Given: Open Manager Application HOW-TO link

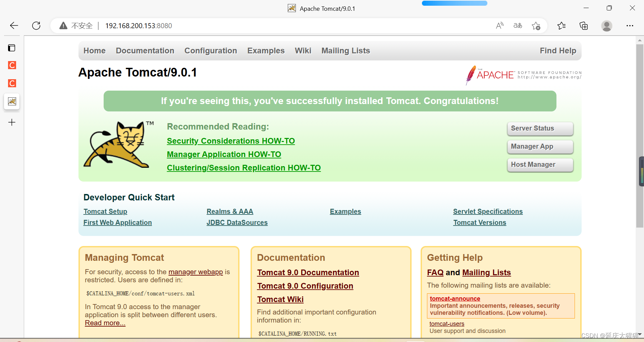Looking at the screenshot, I should click(224, 154).
